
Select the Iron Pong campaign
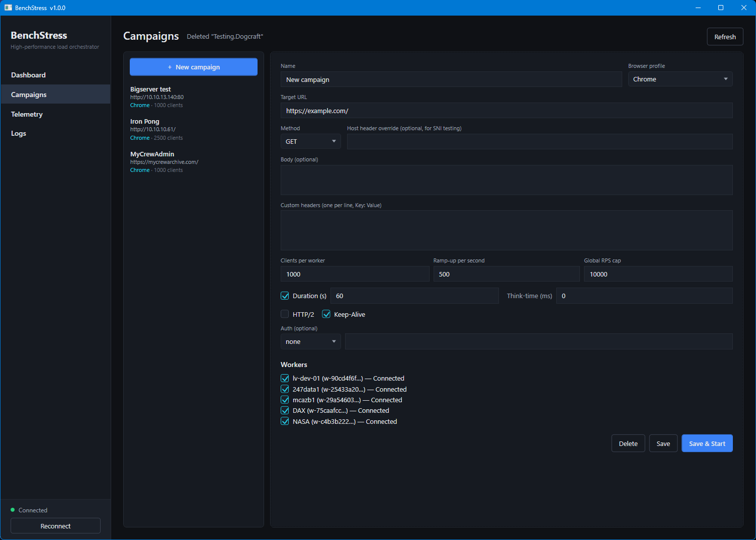tap(194, 129)
